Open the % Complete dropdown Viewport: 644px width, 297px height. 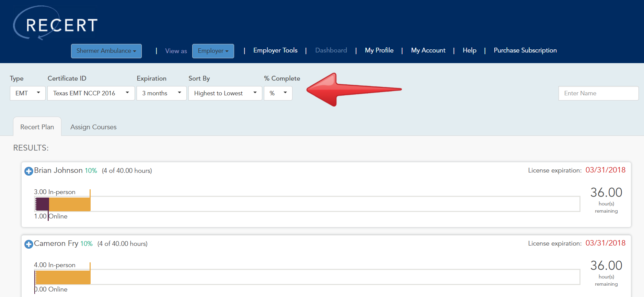point(278,93)
